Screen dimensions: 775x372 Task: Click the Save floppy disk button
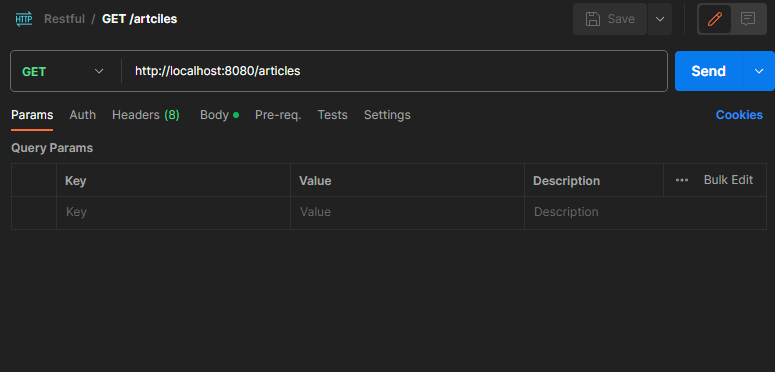click(609, 19)
